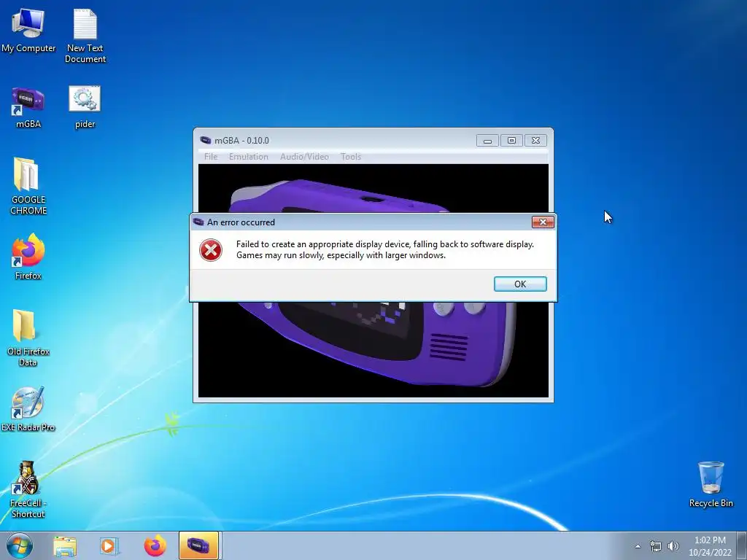Minimize the mGBA window

(487, 141)
